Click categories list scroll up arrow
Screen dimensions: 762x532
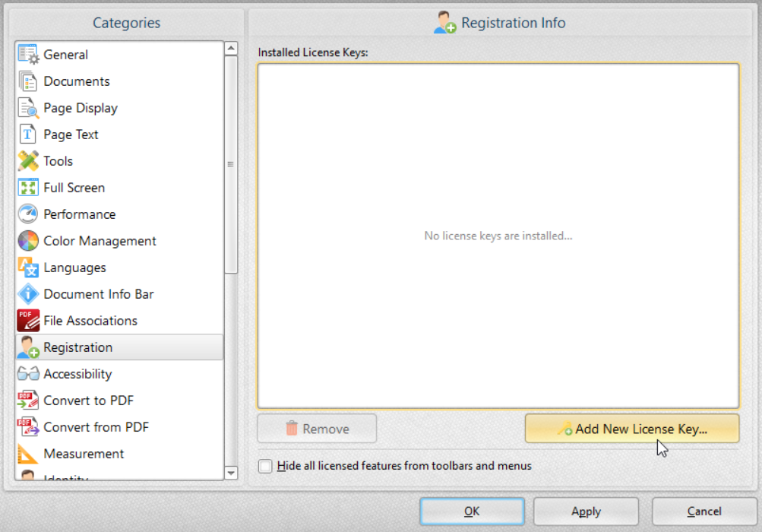pyautogui.click(x=231, y=48)
